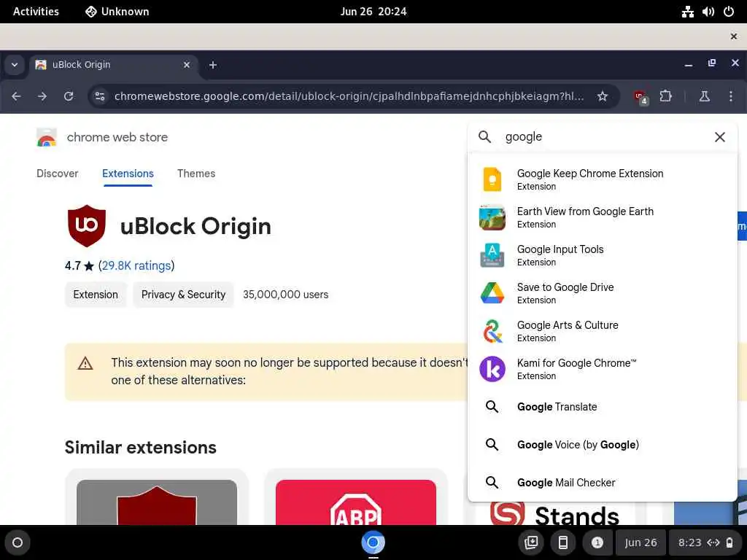Image resolution: width=747 pixels, height=560 pixels.
Task: Click the Jun 26 20:24 clock
Action: (373, 12)
